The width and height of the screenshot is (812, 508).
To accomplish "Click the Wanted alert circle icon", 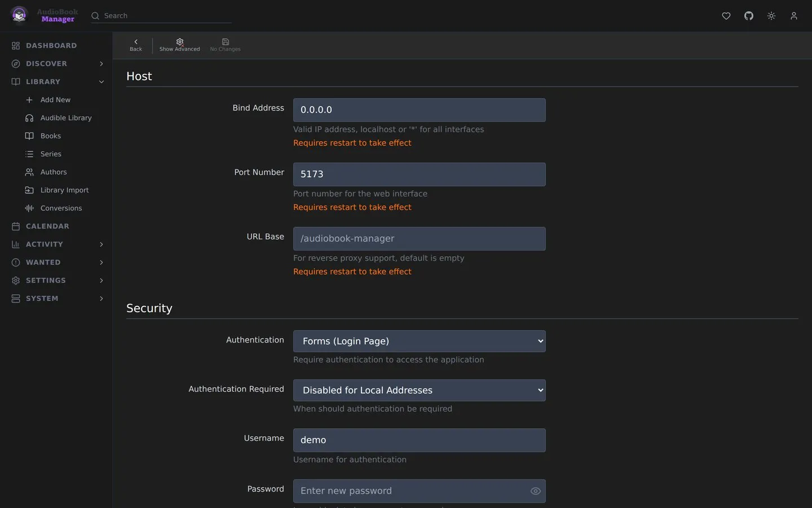I will 16,262.
